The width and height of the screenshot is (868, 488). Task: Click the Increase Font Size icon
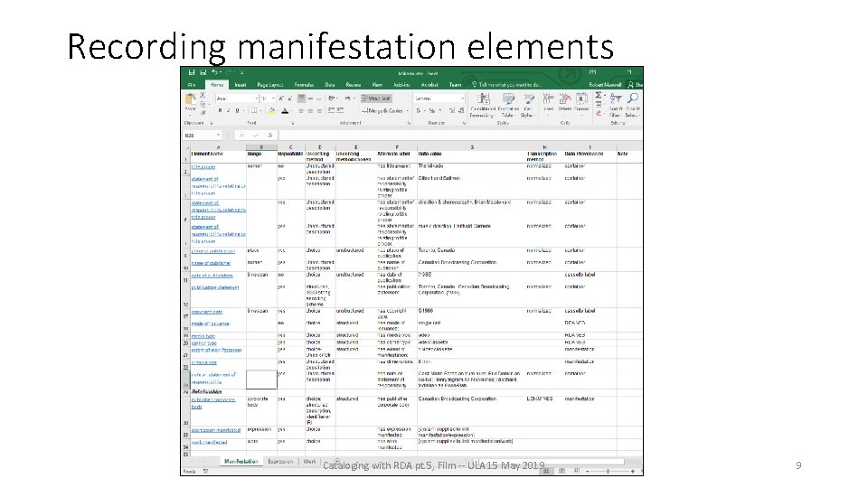click(282, 99)
